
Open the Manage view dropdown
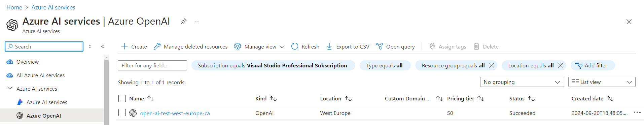259,46
